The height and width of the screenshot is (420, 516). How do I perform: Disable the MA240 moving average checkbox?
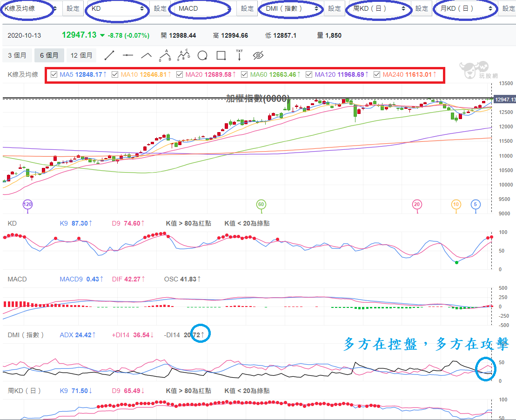pyautogui.click(x=377, y=75)
